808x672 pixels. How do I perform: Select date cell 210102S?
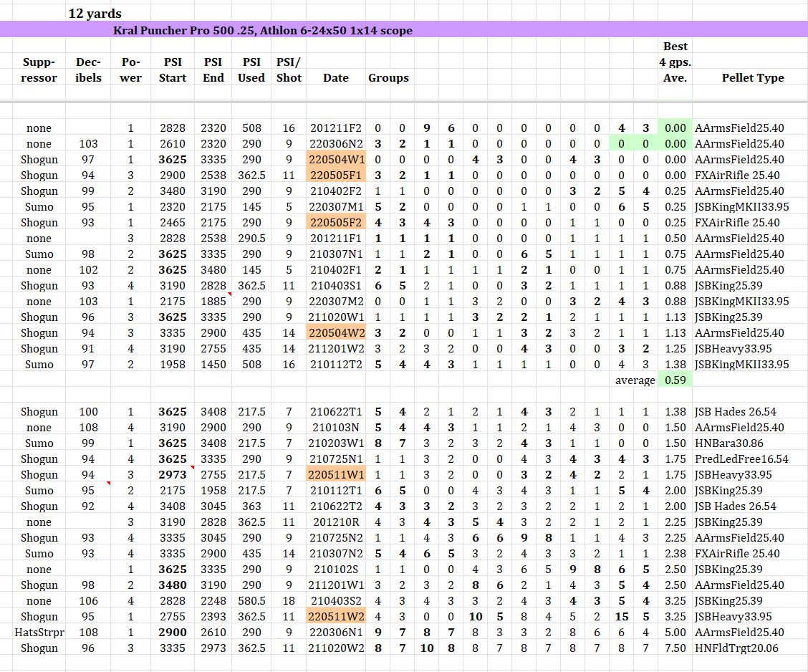click(336, 570)
